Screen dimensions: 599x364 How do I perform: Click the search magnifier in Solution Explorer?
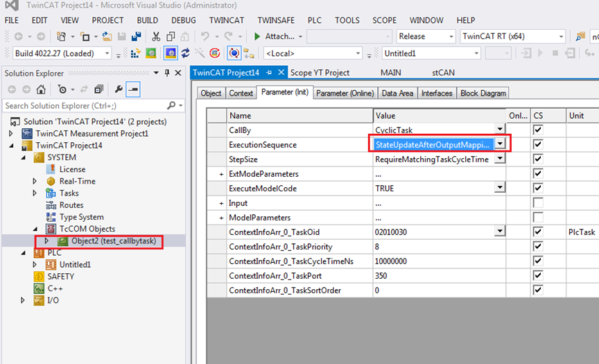pyautogui.click(x=171, y=106)
